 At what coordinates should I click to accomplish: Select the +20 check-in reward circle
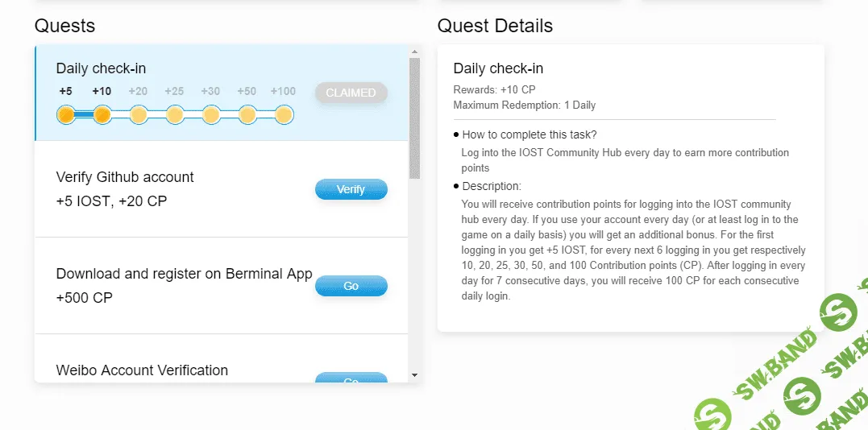point(139,115)
